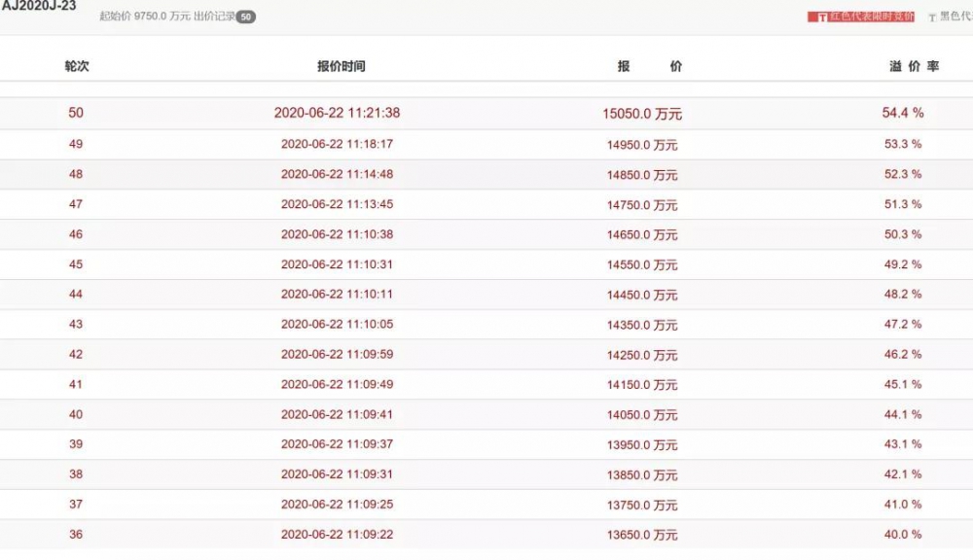The width and height of the screenshot is (973, 560).
Task: Click the premium rate 52.3 %
Action: point(903,174)
